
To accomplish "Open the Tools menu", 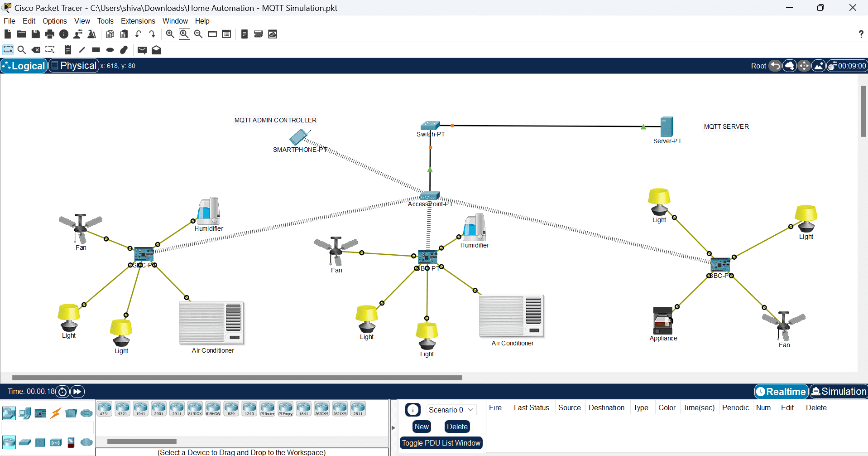I will tap(106, 21).
